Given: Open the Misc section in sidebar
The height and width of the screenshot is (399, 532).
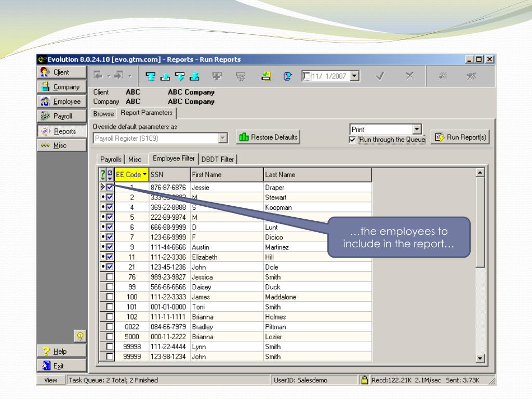Looking at the screenshot, I should 62,145.
